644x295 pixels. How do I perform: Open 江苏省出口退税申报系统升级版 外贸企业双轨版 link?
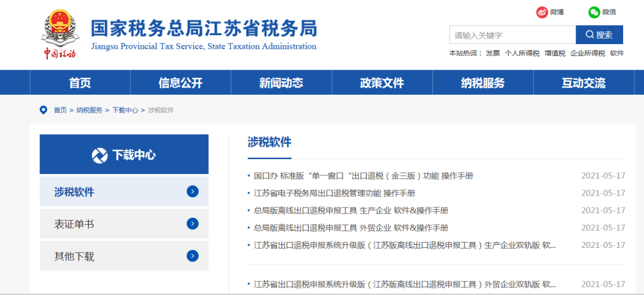pos(405,284)
